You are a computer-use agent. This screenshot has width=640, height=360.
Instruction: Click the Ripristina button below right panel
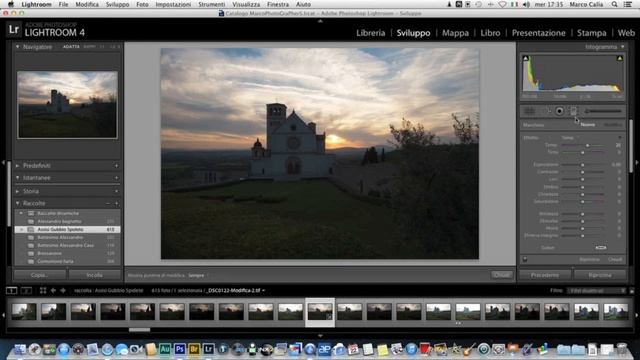click(600, 275)
